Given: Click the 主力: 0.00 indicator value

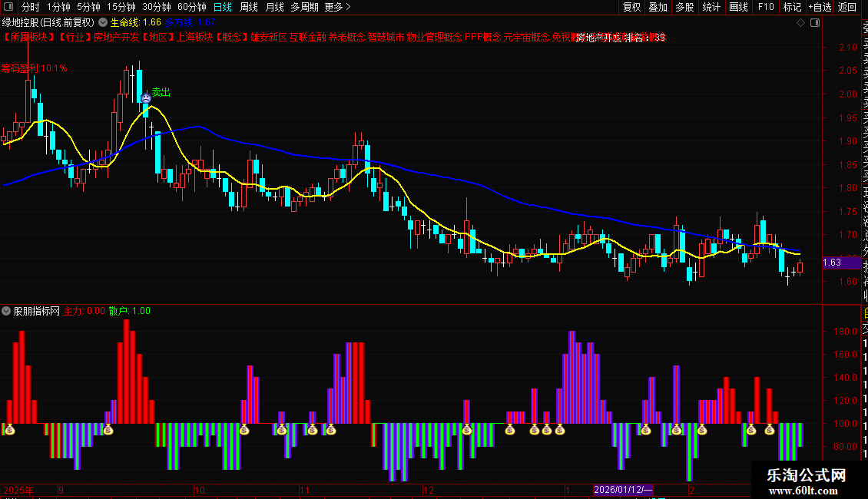Looking at the screenshot, I should pos(84,311).
